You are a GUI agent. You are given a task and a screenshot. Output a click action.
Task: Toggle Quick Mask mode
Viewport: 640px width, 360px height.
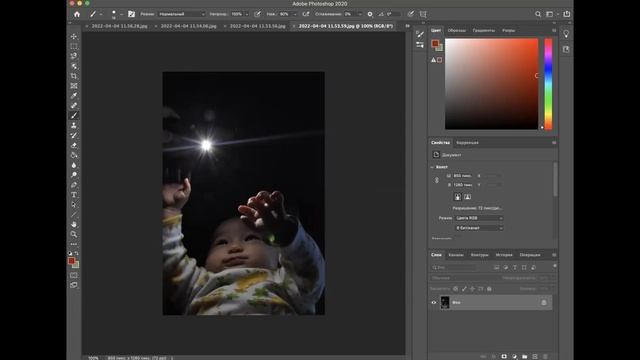coord(74,276)
